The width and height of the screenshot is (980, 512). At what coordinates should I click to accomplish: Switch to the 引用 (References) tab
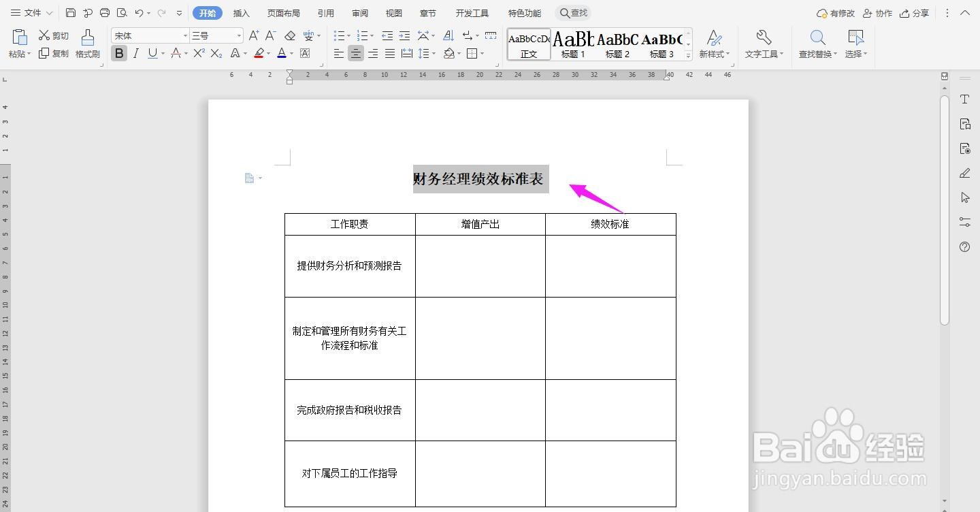pyautogui.click(x=325, y=13)
